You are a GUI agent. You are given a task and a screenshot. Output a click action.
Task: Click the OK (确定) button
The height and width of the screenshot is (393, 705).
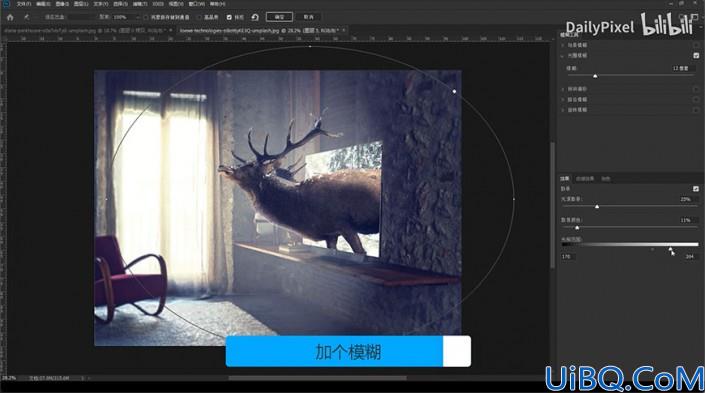279,17
